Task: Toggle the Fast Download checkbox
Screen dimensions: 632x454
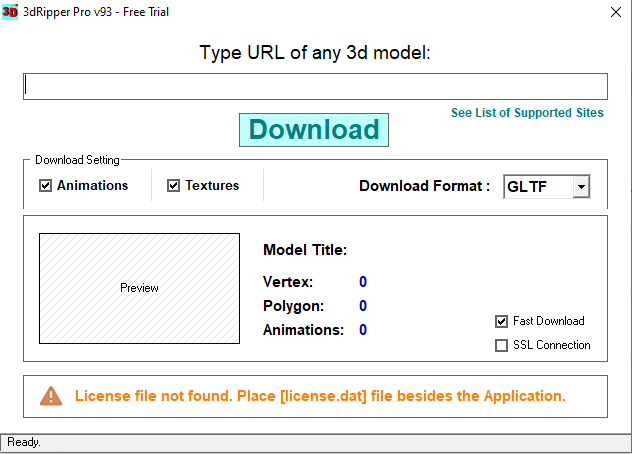Action: pyautogui.click(x=502, y=321)
